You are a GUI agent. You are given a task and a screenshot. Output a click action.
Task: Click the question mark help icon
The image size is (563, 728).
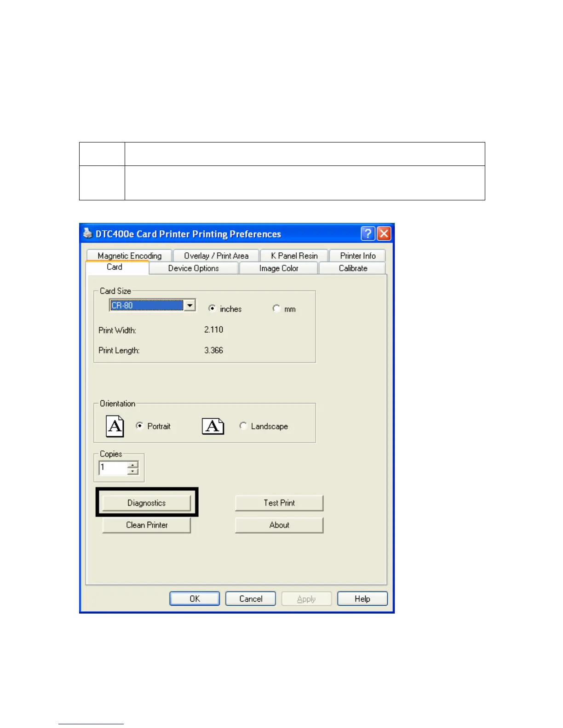coord(368,234)
